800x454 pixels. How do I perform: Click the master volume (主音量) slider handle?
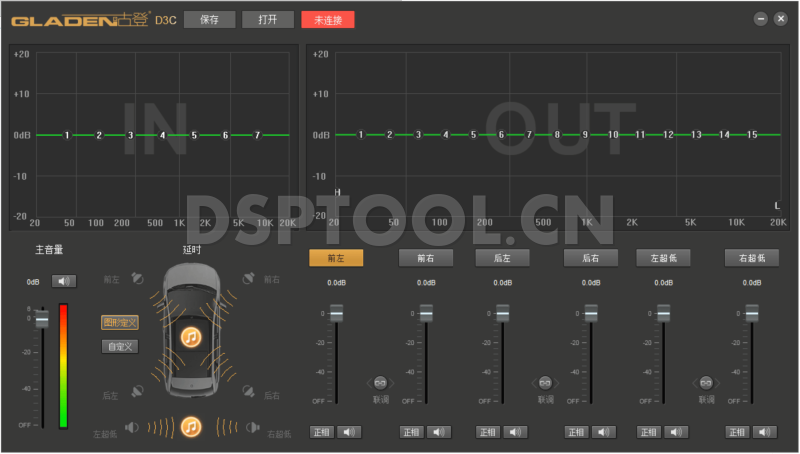click(x=42, y=319)
